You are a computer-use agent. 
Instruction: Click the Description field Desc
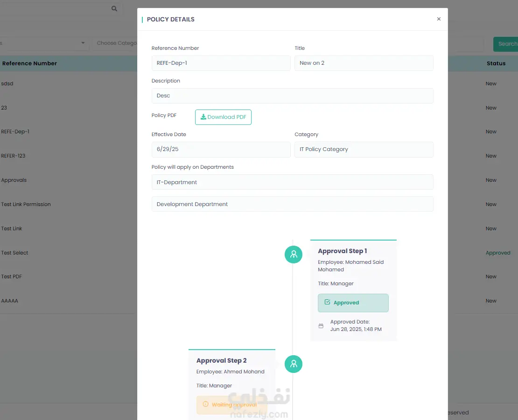coord(292,96)
